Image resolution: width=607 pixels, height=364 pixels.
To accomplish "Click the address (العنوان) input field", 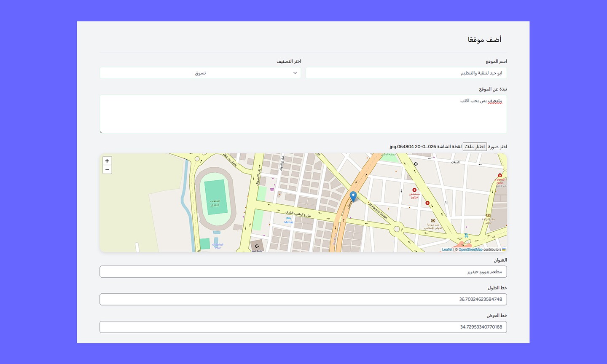I will tap(303, 272).
